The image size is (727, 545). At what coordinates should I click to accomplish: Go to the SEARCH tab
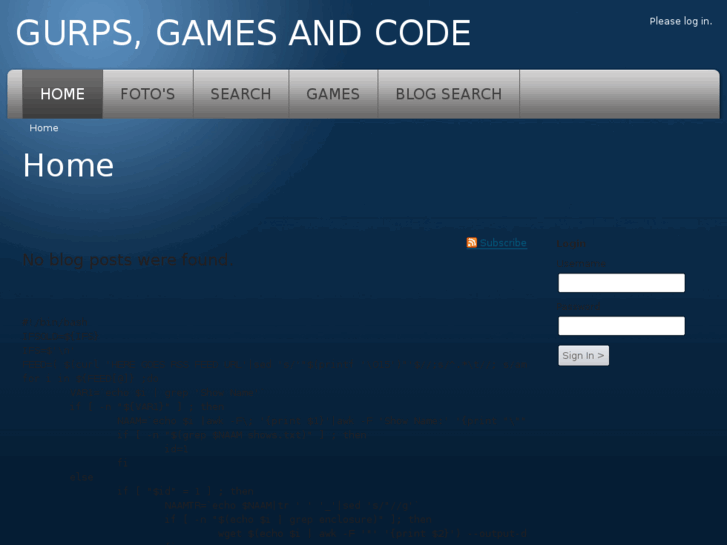coord(241,94)
